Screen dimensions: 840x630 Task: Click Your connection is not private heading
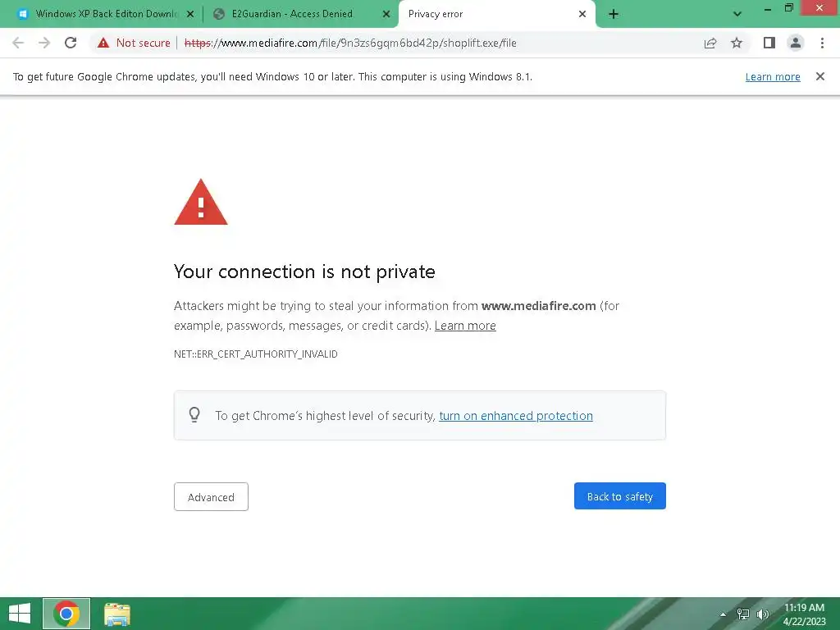point(304,272)
